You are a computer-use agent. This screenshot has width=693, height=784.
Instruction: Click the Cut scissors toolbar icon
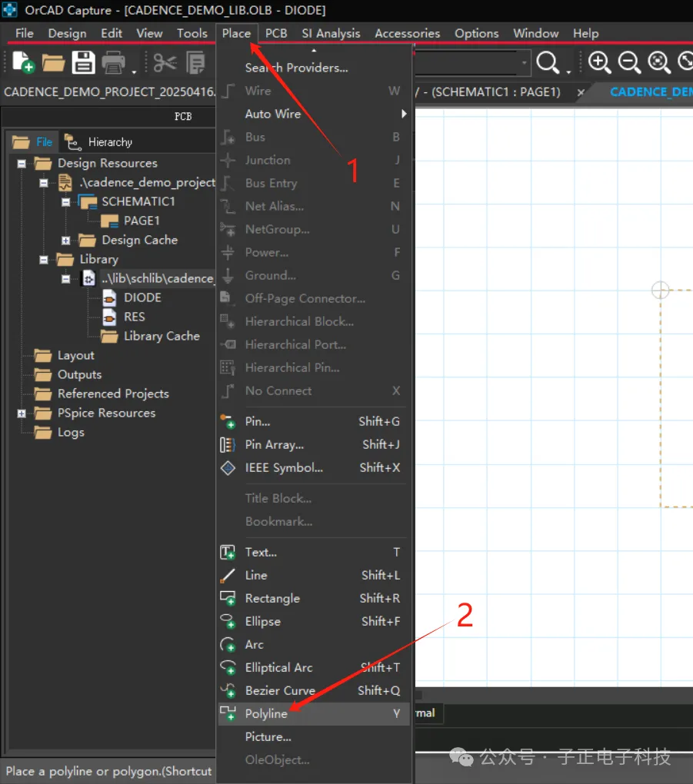(x=165, y=63)
